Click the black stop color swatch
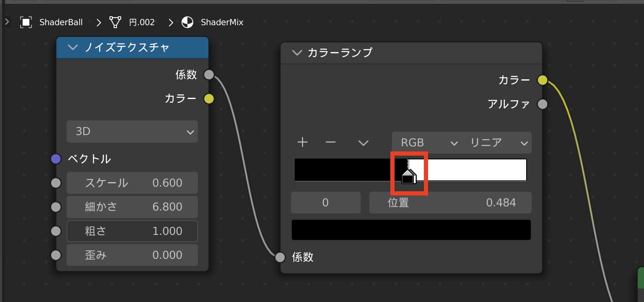Image resolution: width=644 pixels, height=302 pixels. point(411,230)
